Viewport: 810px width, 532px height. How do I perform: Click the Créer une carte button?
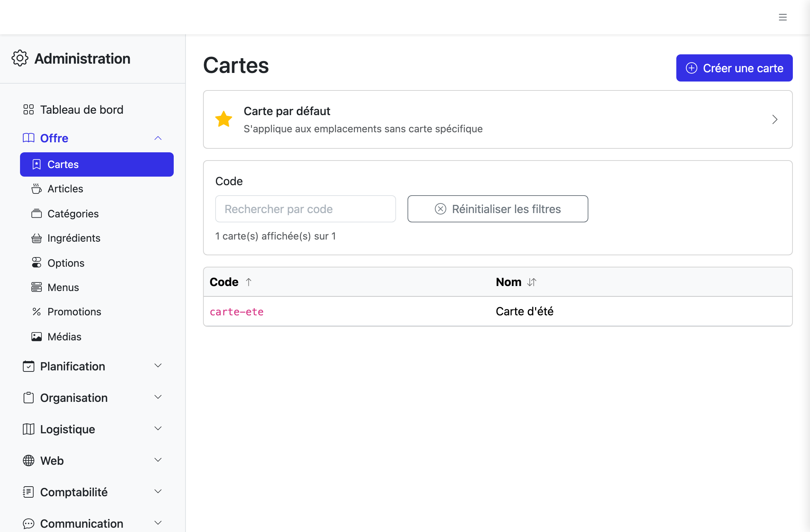pos(734,68)
